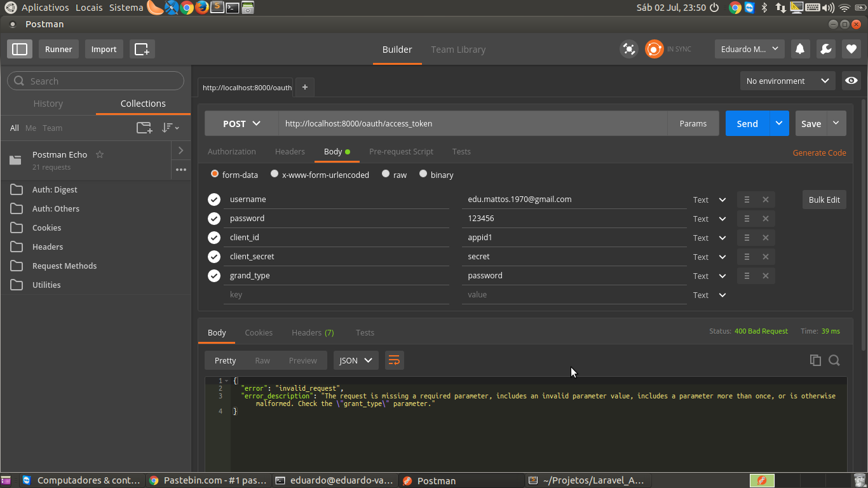868x488 pixels.
Task: Click the orange sync status icon
Action: point(654,49)
